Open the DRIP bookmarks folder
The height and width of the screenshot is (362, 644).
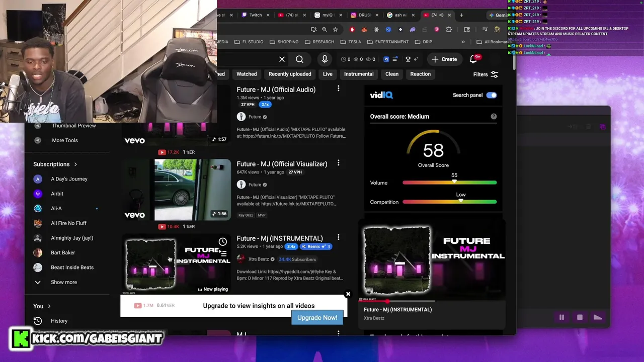point(423,42)
